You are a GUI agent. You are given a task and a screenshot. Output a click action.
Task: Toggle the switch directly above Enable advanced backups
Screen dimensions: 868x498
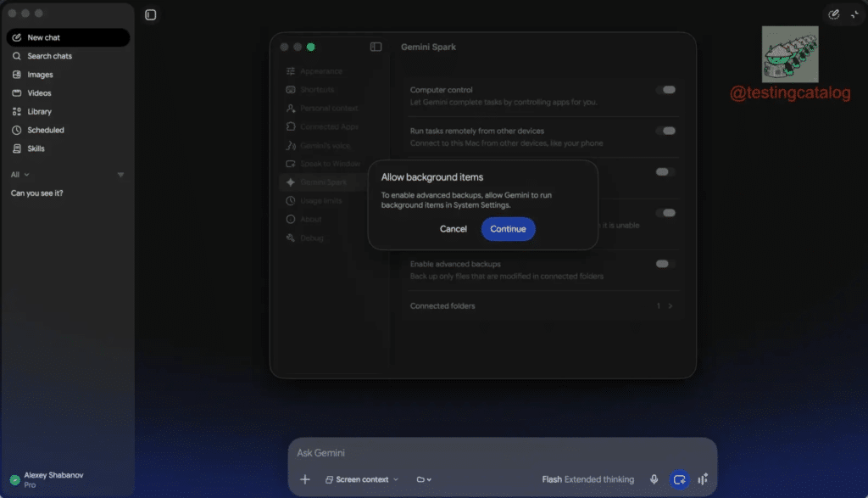click(x=665, y=213)
